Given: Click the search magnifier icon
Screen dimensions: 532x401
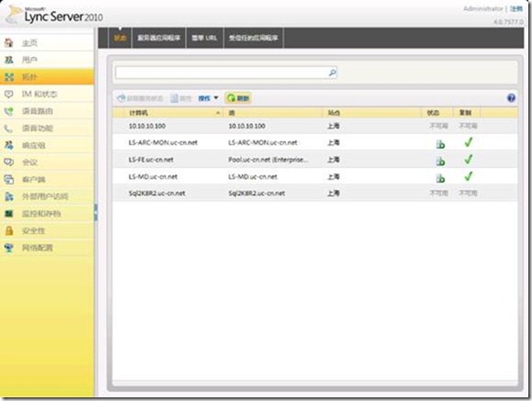Looking at the screenshot, I should 332,72.
